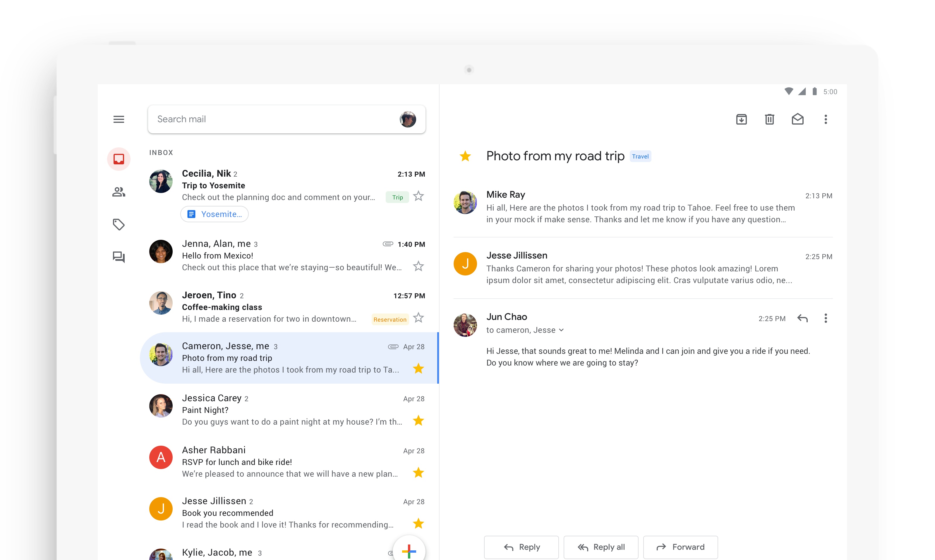This screenshot has height=560, width=935.
Task: Open more options on Jun Chao's message
Action: click(826, 318)
